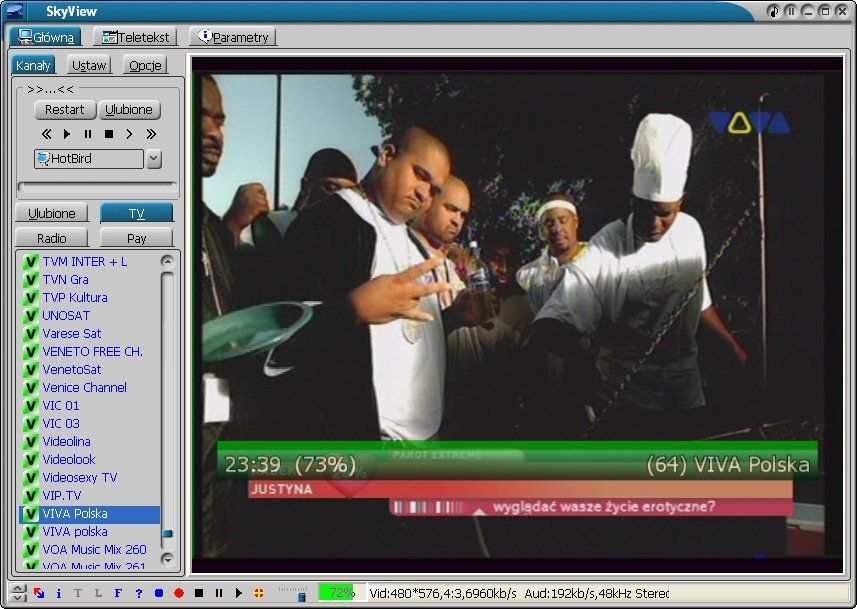Screen dimensions: 857x609
Task: Click the gray 'L' toolbar icon
Action: pos(98,593)
